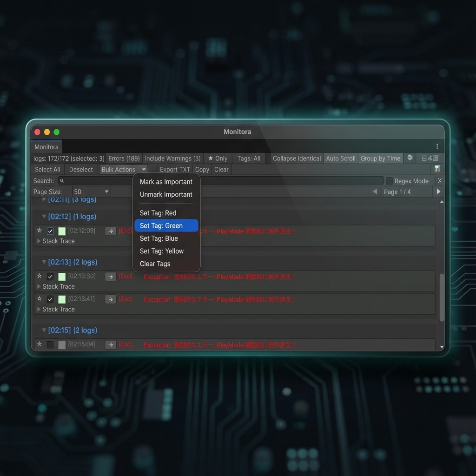476x476 pixels.
Task: Click the vertical scrollbar thumb
Action: coord(442,297)
